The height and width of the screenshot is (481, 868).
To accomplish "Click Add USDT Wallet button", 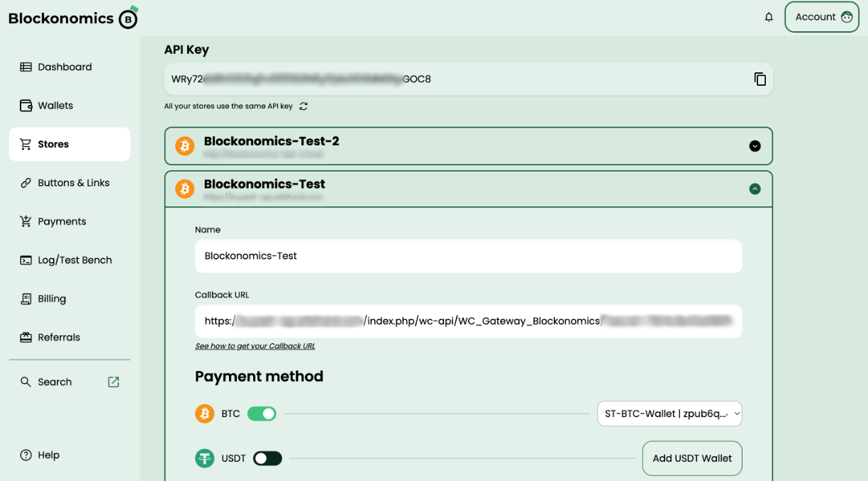I will [692, 458].
